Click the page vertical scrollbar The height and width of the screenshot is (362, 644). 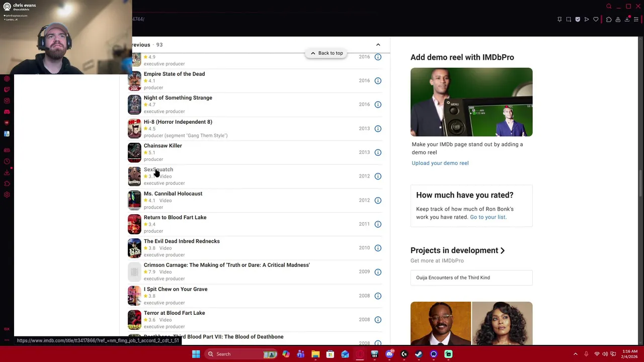click(641, 184)
